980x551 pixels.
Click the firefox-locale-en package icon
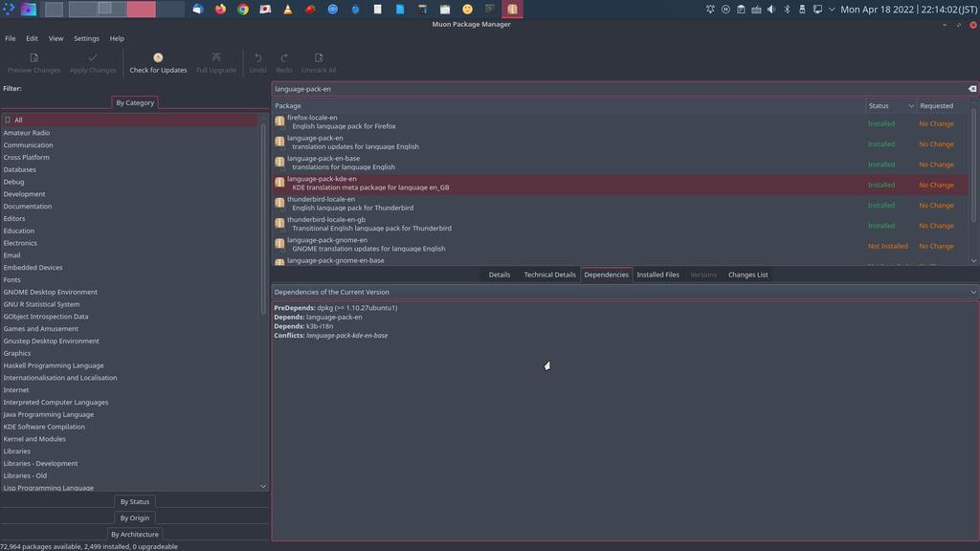279,121
